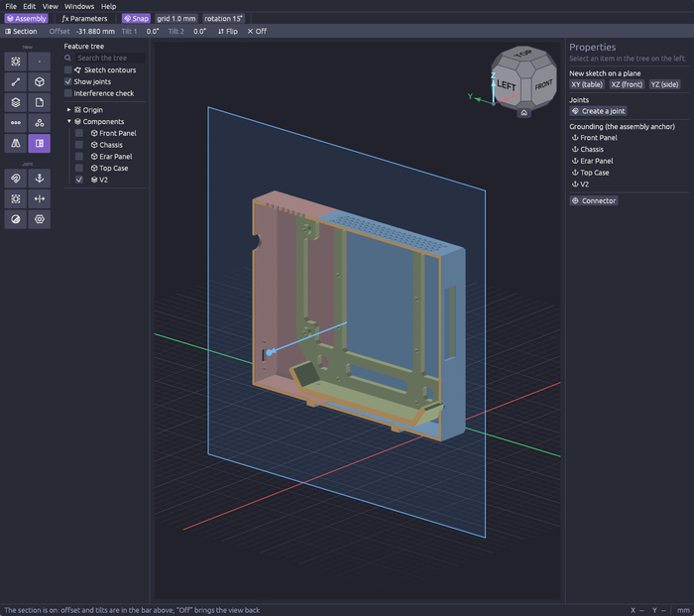Enable the Sketch contours checkbox
The height and width of the screenshot is (616, 694).
(x=68, y=70)
